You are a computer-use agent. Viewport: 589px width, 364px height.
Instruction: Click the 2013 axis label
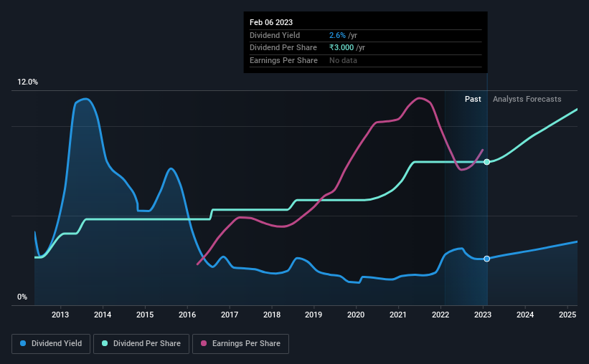pos(60,315)
